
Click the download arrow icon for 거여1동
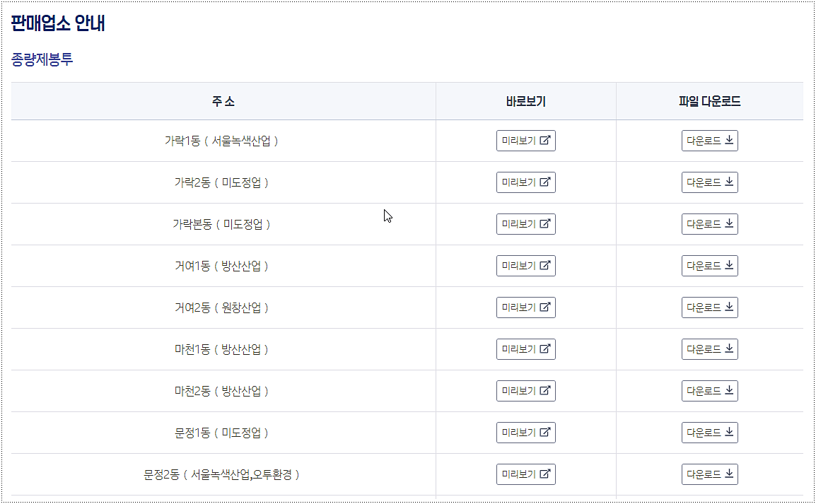coord(728,265)
